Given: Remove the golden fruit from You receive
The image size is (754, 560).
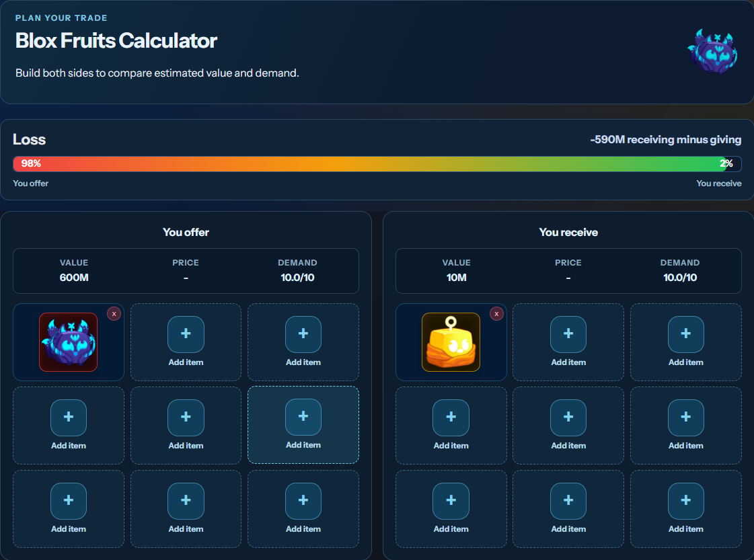Looking at the screenshot, I should (497, 314).
